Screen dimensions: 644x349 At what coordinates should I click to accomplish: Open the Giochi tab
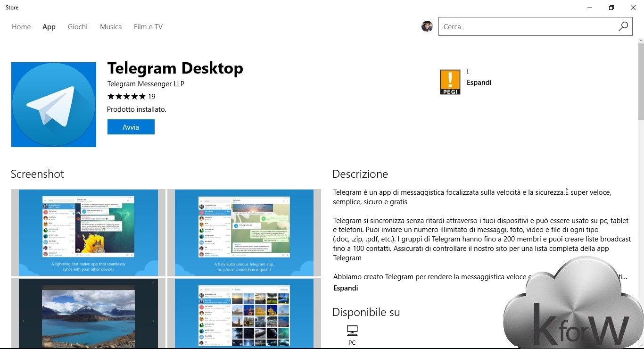pyautogui.click(x=78, y=27)
